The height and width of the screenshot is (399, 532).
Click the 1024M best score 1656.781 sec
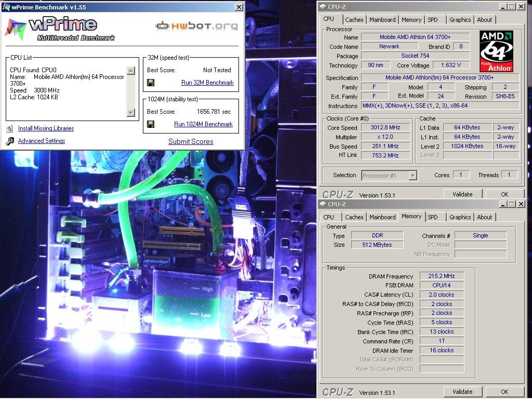[x=214, y=112]
